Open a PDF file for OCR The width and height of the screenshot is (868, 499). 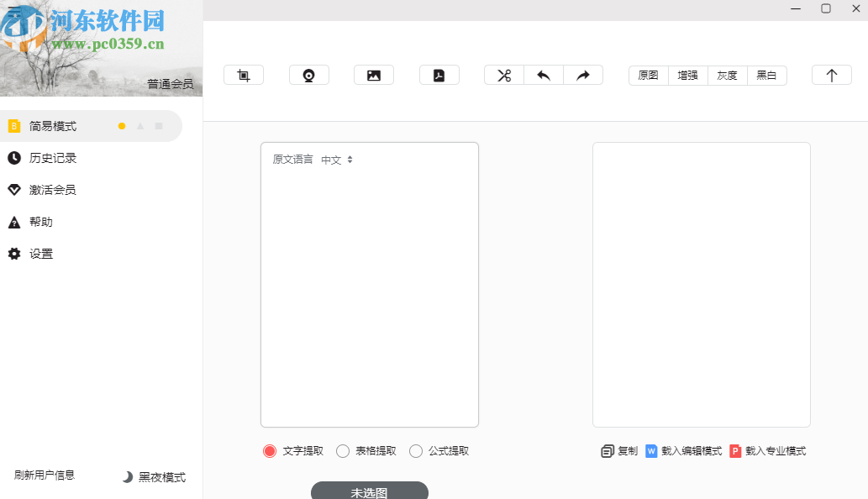[439, 75]
